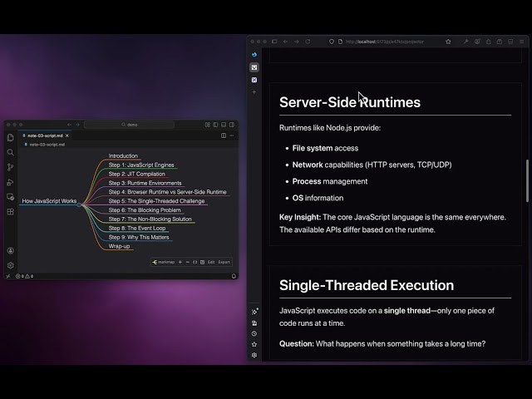Open bookmarks star in browser sidebar
This screenshot has height=399, width=532.
(x=254, y=344)
